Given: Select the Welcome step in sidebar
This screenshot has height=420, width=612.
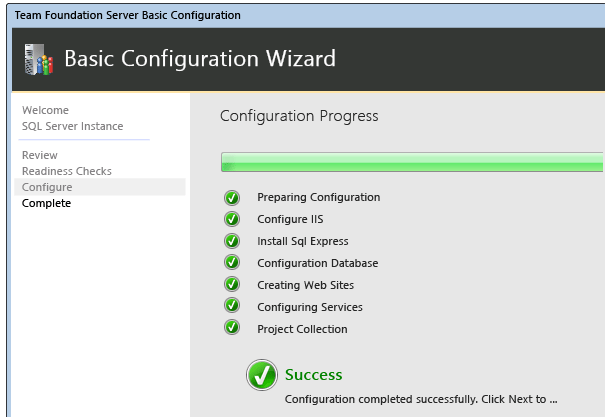Looking at the screenshot, I should pos(45,110).
